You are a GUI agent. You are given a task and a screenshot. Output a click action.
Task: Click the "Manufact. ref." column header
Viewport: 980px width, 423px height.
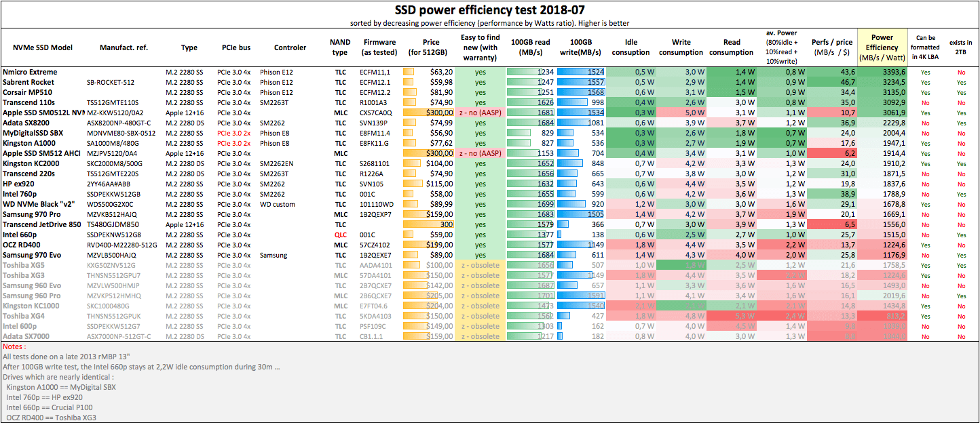point(124,47)
